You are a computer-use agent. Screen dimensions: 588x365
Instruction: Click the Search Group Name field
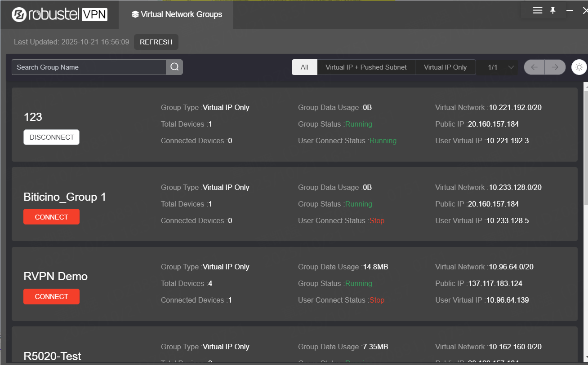pos(89,67)
